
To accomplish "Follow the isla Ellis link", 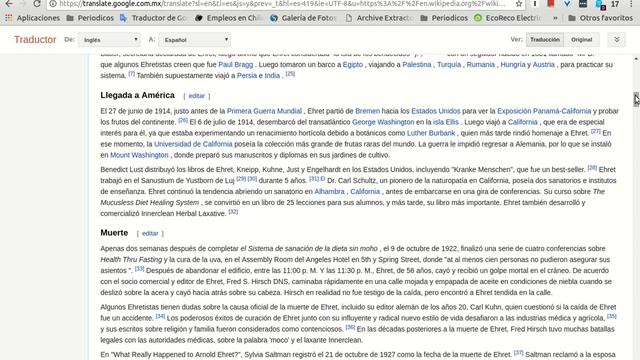I will click(x=446, y=122).
